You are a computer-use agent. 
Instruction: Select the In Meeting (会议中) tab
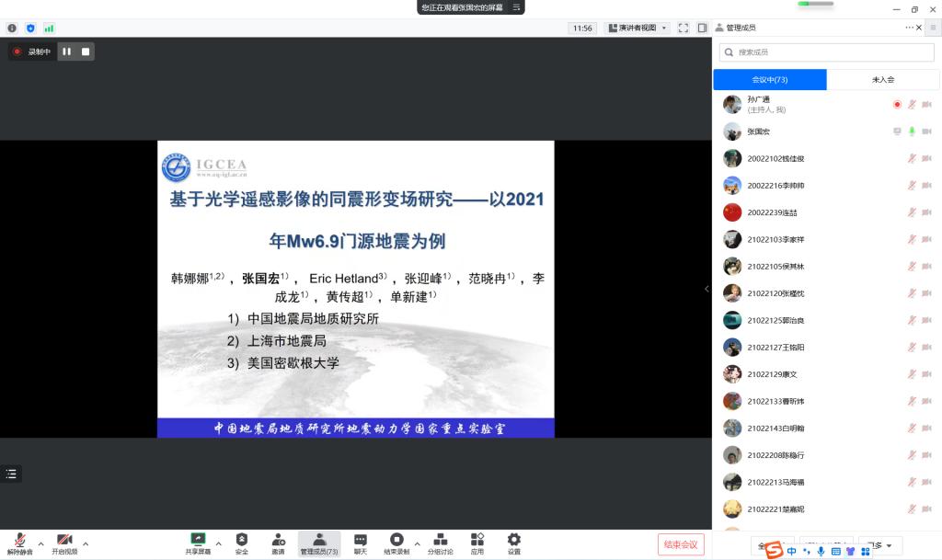(769, 80)
